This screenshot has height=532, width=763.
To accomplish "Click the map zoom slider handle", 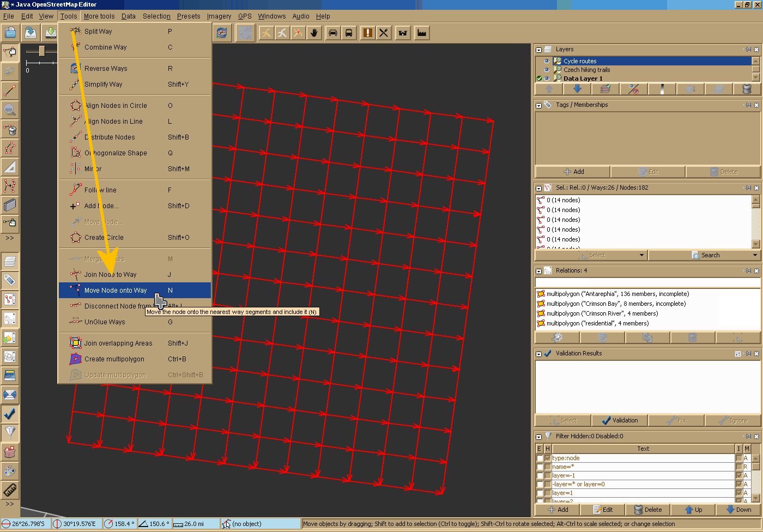I will tap(42, 51).
